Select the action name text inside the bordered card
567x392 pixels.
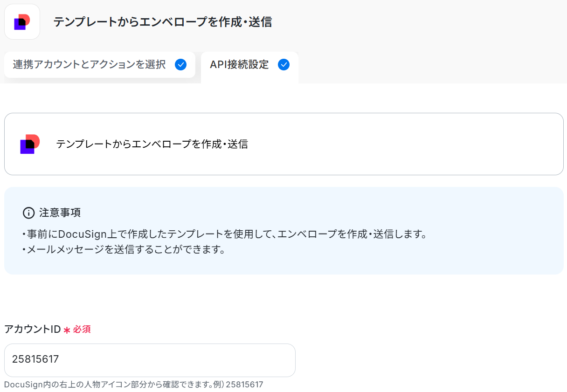[152, 144]
